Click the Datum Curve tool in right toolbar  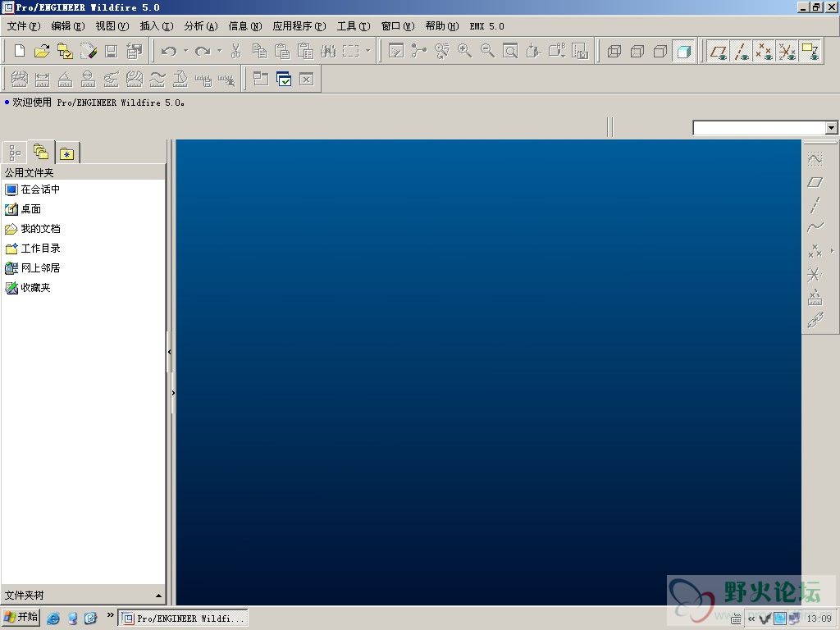pyautogui.click(x=815, y=227)
